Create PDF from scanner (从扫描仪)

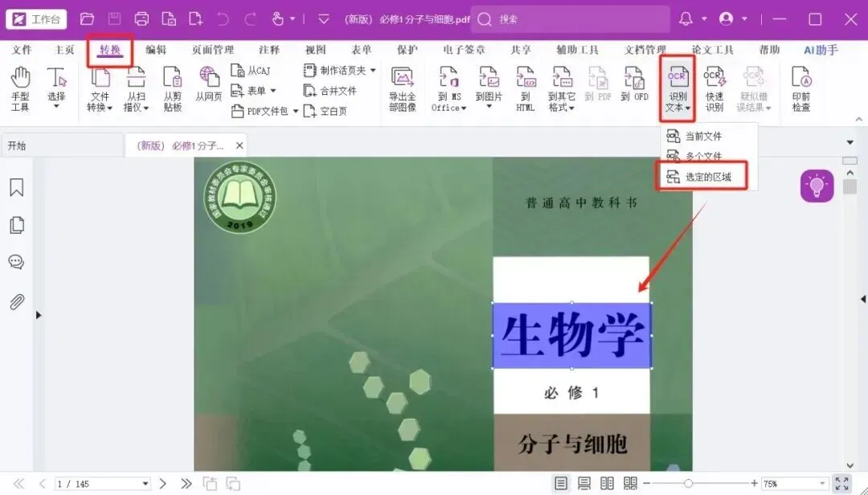coord(136,89)
